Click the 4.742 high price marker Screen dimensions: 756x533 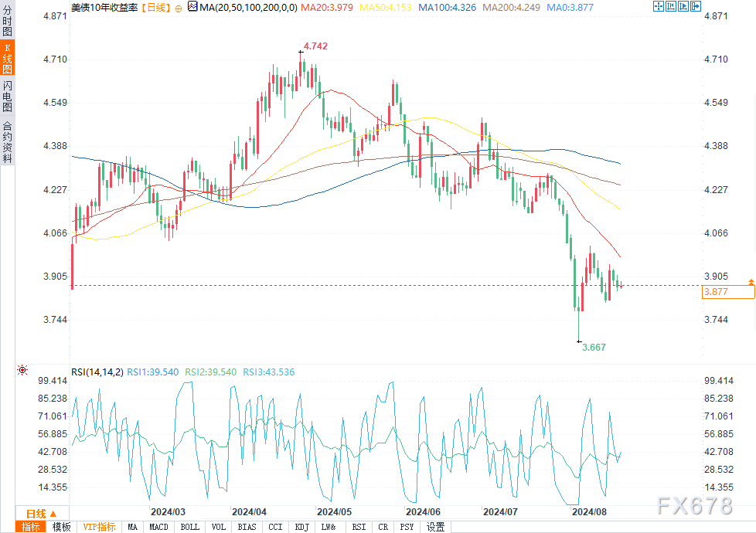(315, 46)
